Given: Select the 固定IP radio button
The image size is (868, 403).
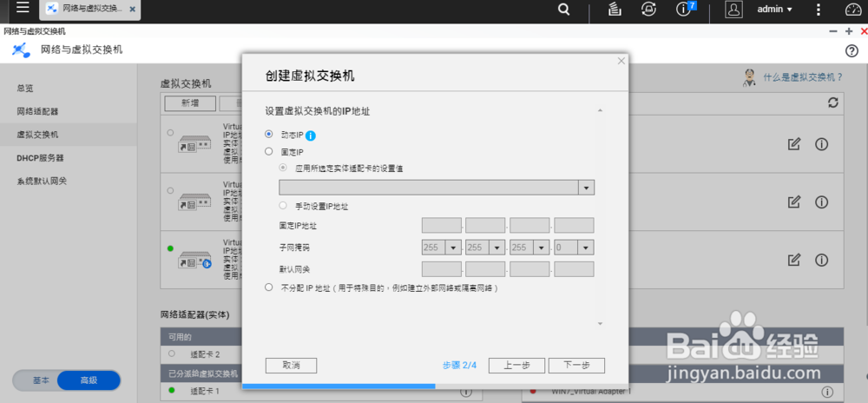Looking at the screenshot, I should pyautogui.click(x=269, y=151).
